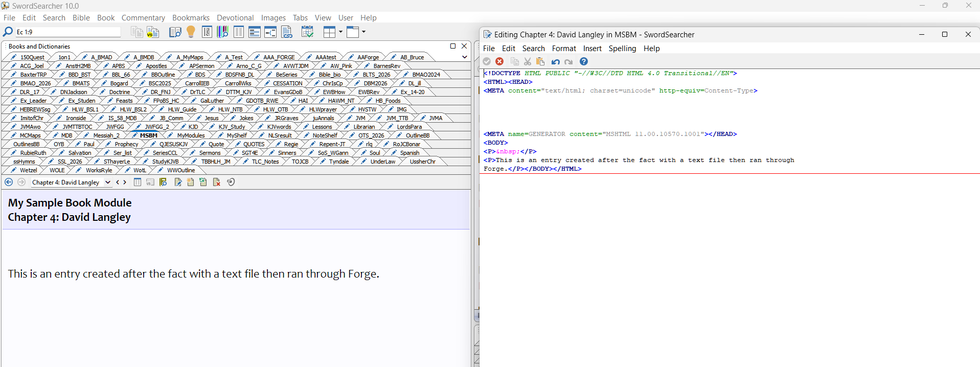Screen dimensions: 980x367
Task: Open the book search icon in main toolbar
Action: click(175, 32)
